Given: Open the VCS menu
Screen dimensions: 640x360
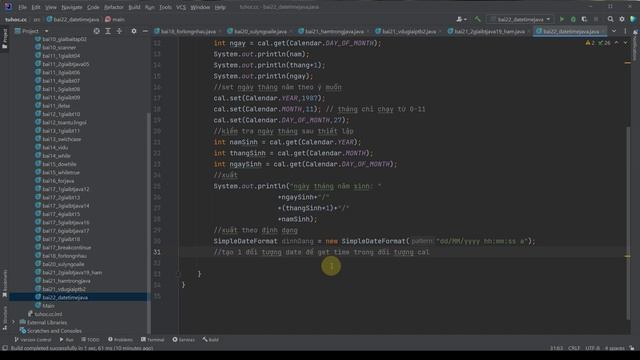Looking at the screenshot, I should pyautogui.click(x=181, y=7).
